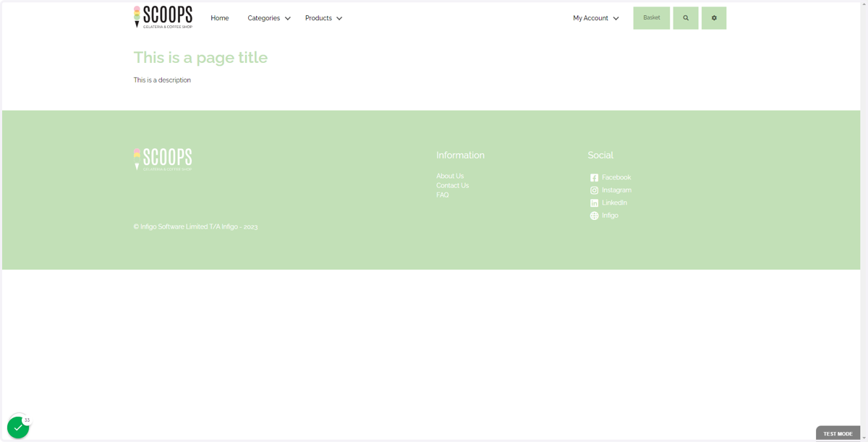Open the Facebook text link
The image size is (868, 442).
click(616, 177)
